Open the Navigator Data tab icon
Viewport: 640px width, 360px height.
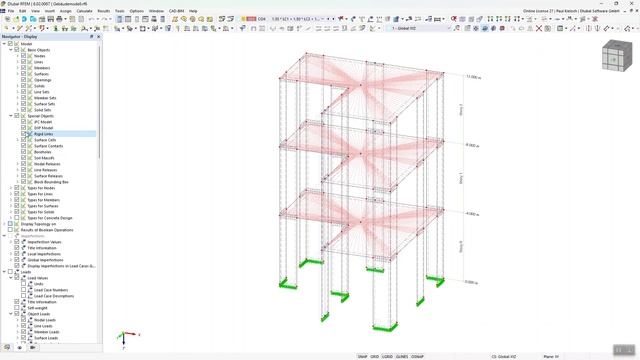tap(7, 347)
